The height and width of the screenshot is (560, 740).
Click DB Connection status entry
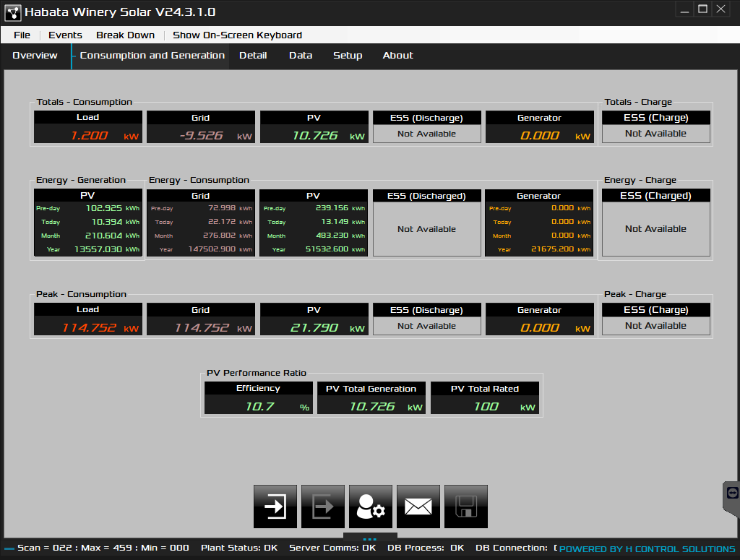[x=516, y=548]
